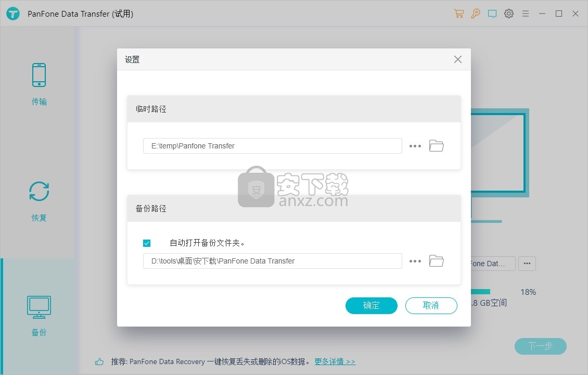Click the thumbs-up recommend icon
The height and width of the screenshot is (375, 588).
pos(99,361)
